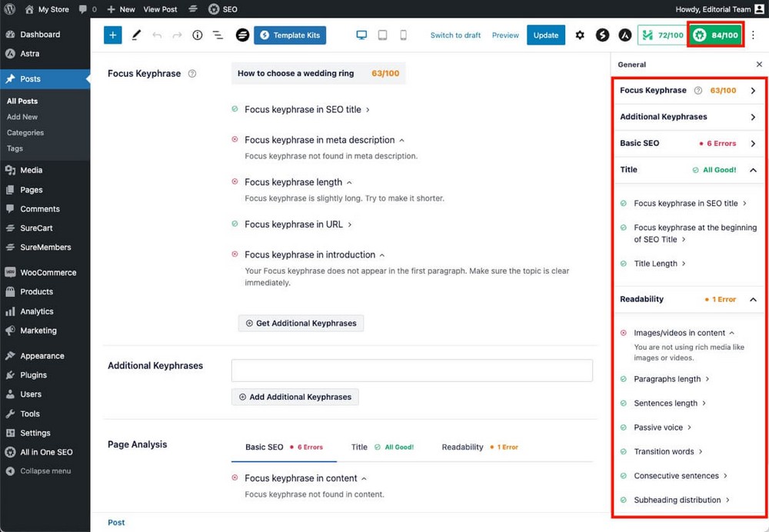Open the document details info icon
769x532 pixels.
[197, 35]
